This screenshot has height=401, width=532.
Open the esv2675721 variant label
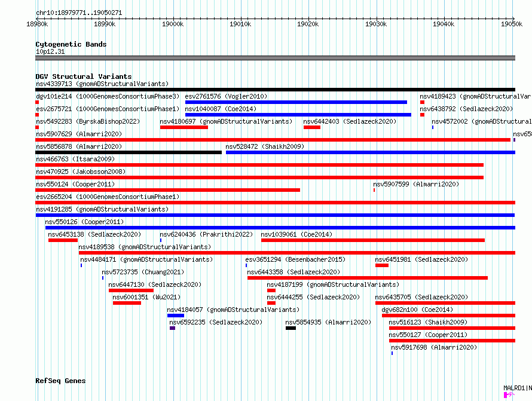[108, 109]
